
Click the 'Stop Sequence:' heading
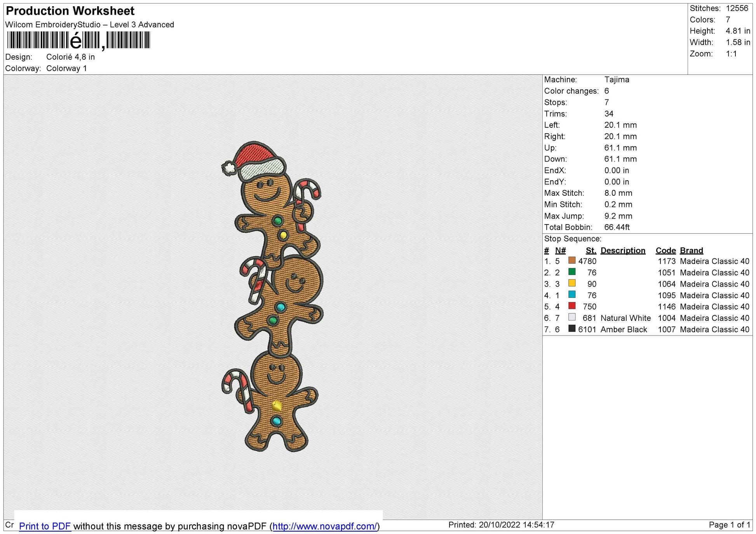[573, 239]
